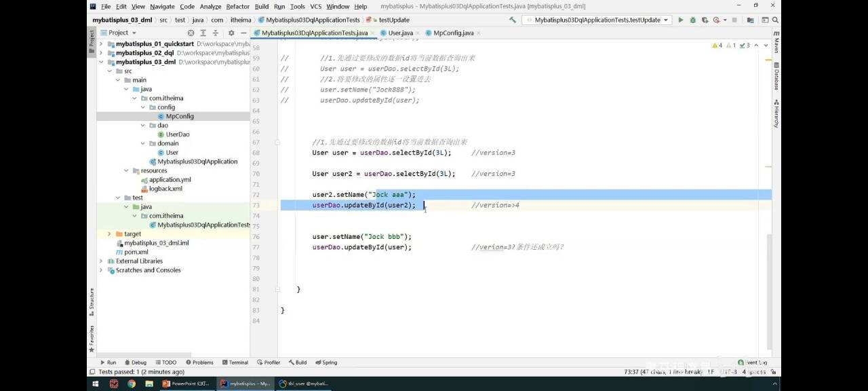Open the VCS menu

(316, 6)
